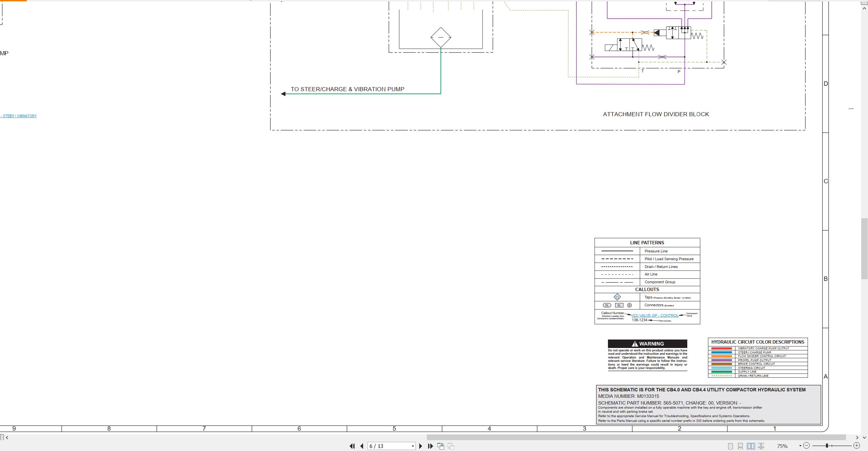Click the light blue Steering Circuit swatch
Viewport: 868px width, 451px height.
click(x=722, y=368)
